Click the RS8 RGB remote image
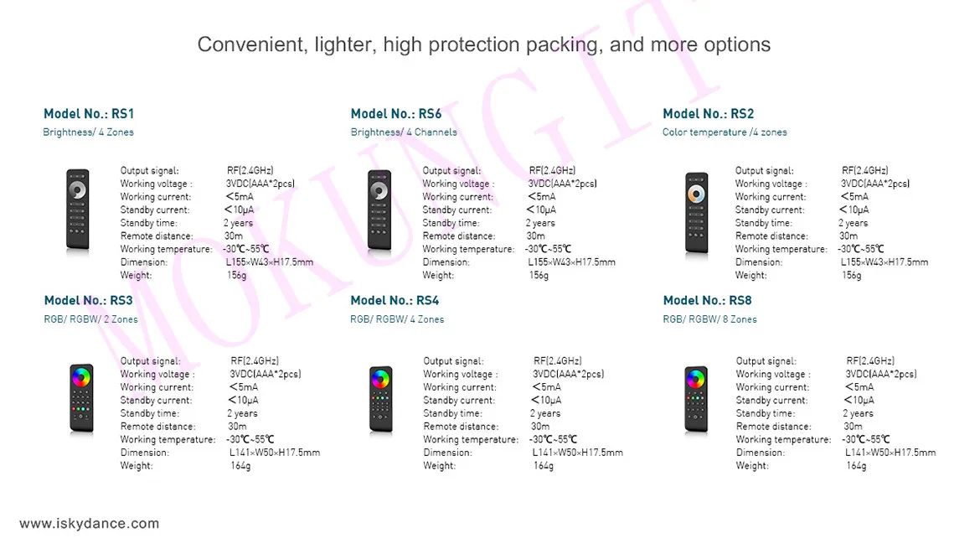Viewport: 980px width, 549px height. pos(696,400)
